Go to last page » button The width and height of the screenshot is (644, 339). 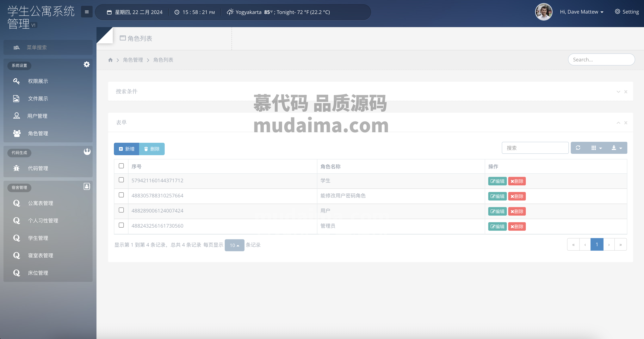coord(621,244)
